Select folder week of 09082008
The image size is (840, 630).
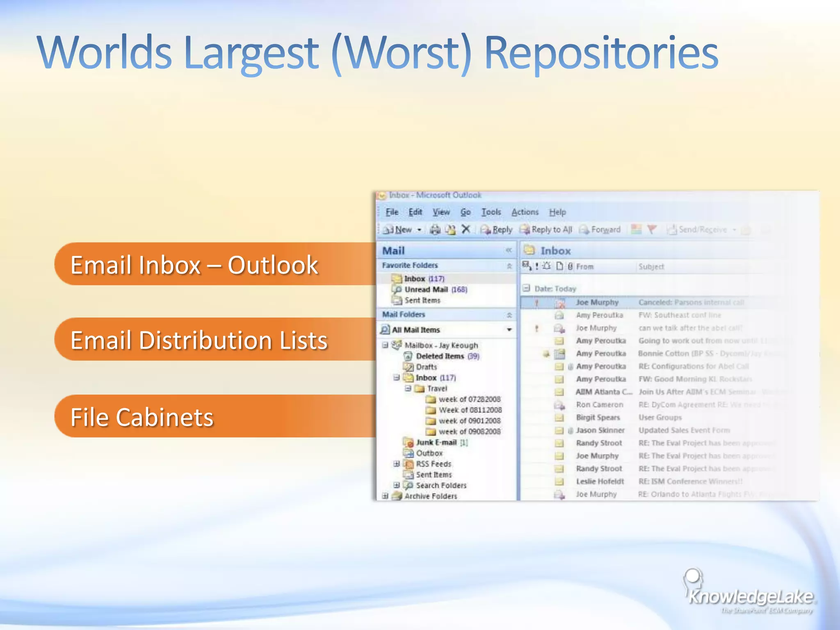click(463, 431)
